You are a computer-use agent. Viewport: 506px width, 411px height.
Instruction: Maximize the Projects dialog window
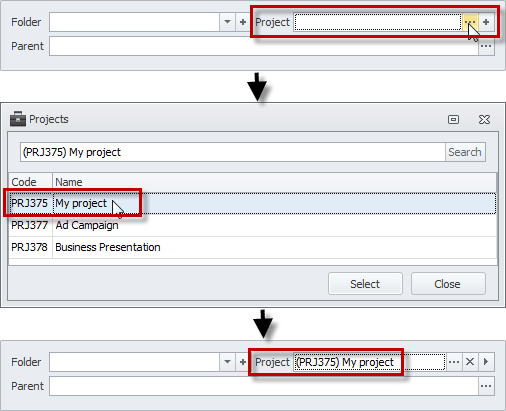[453, 119]
